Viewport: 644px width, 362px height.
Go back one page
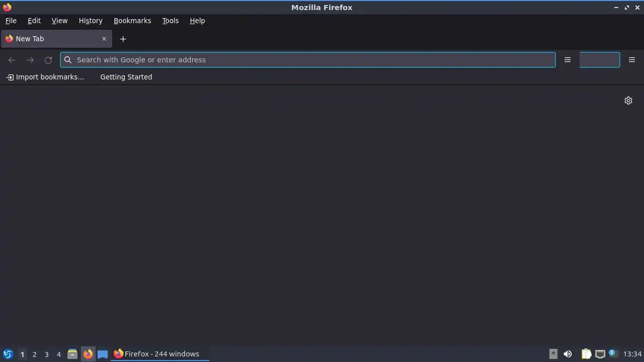(x=12, y=60)
